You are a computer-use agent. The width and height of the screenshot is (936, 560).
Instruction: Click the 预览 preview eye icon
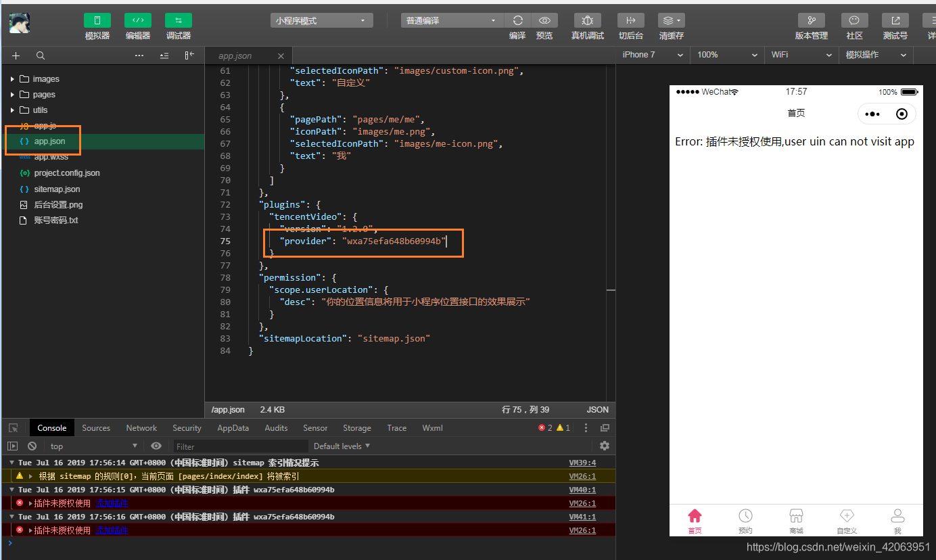point(544,20)
